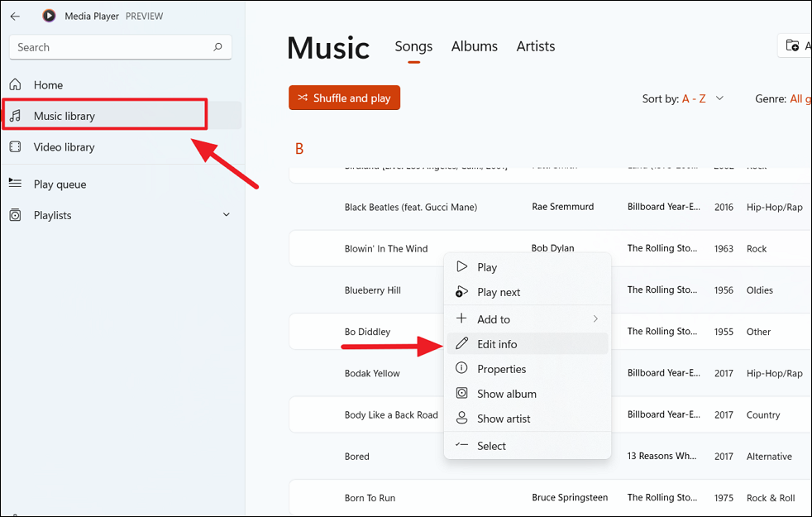Select the song Blowin' In The Wind
Screen dimensions: 812x517
click(386, 249)
